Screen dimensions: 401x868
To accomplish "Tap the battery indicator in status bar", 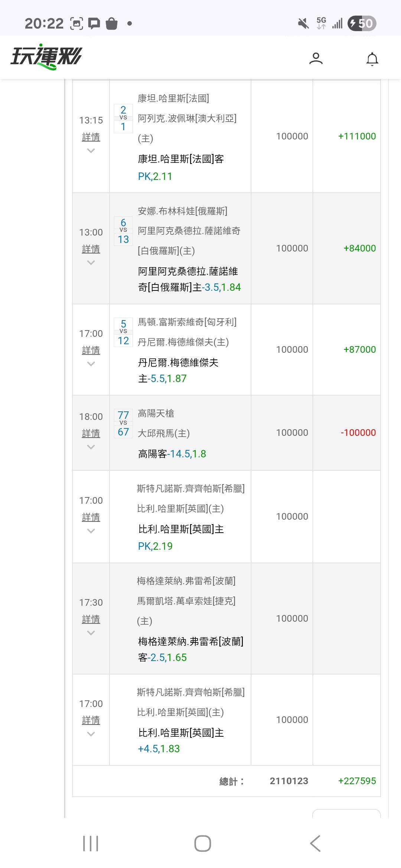I will pyautogui.click(x=362, y=24).
